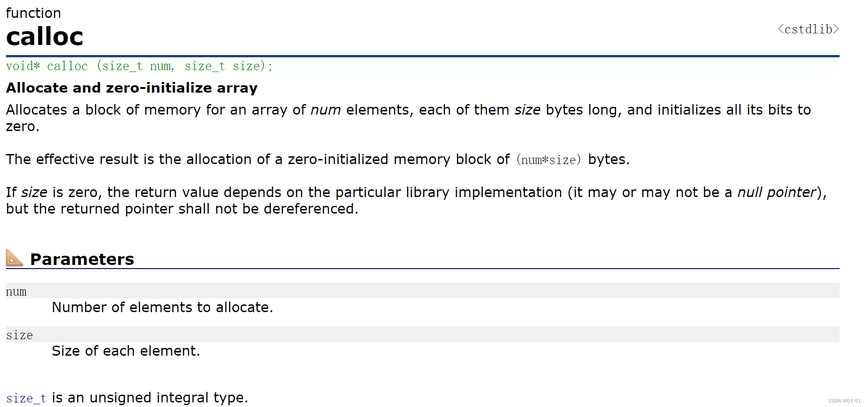Click the (num*size) code expression
The height and width of the screenshot is (407, 868).
[x=549, y=160]
